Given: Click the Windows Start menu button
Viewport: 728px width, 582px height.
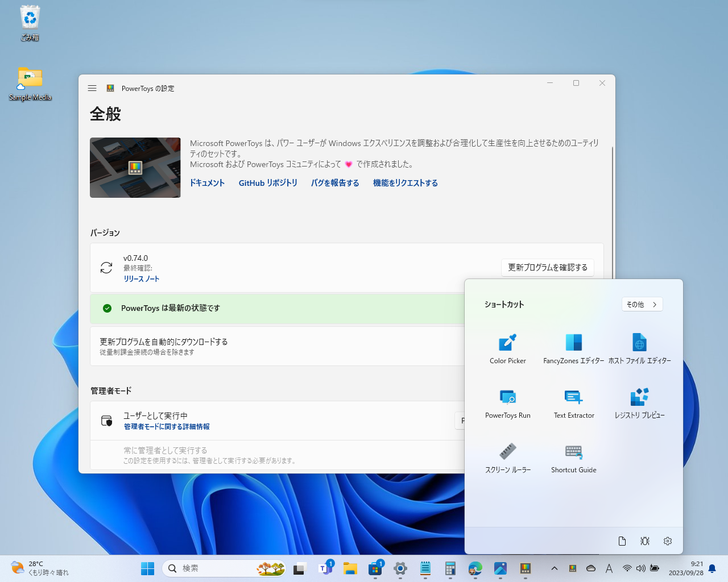Looking at the screenshot, I should [147, 568].
